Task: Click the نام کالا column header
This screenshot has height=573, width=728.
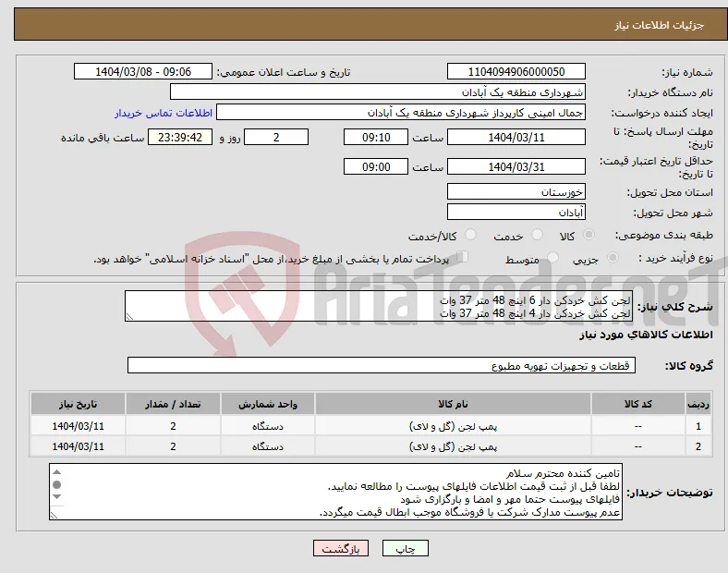Action: coord(453,404)
